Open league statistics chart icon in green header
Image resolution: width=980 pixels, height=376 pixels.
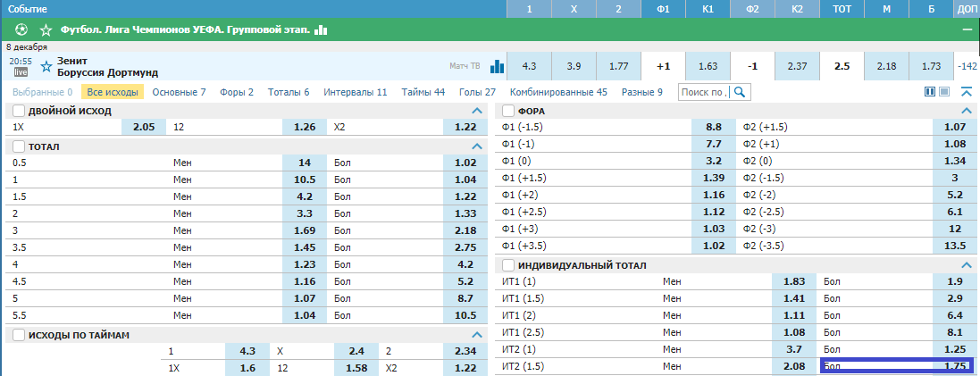click(x=321, y=29)
